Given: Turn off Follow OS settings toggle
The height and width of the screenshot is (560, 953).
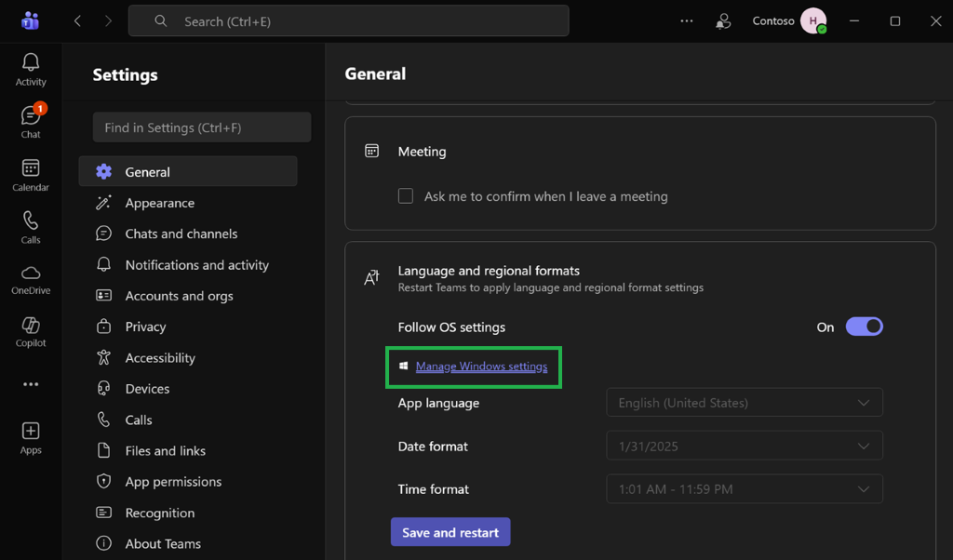Looking at the screenshot, I should click(x=864, y=327).
